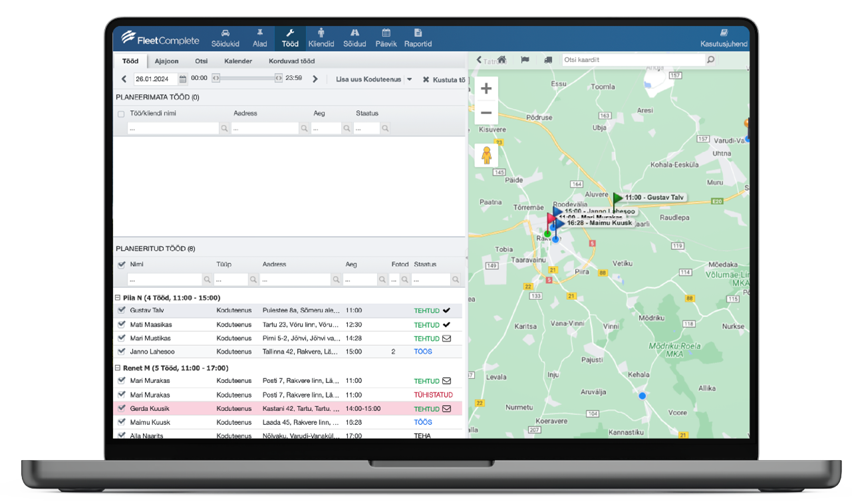The height and width of the screenshot is (504, 852).
Task: Select the Street View pegman icon
Action: (x=486, y=155)
